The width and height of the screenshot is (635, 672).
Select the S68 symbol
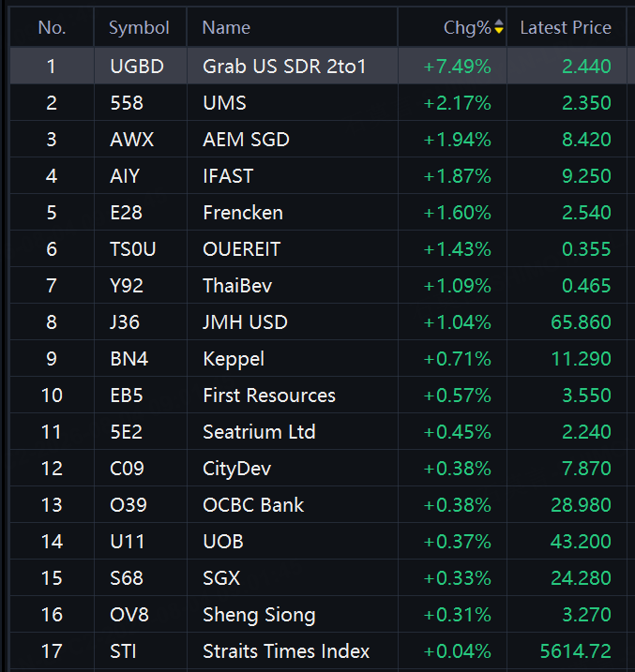(127, 578)
